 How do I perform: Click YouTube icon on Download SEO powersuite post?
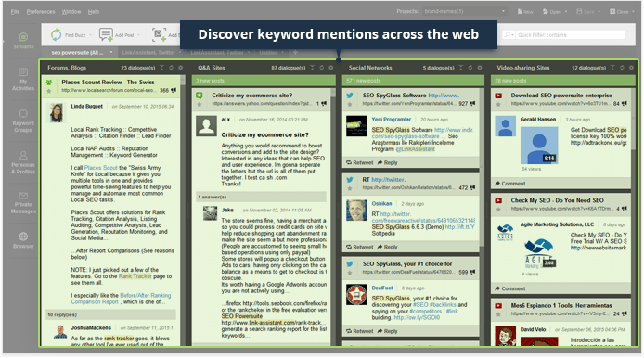pos(498,96)
